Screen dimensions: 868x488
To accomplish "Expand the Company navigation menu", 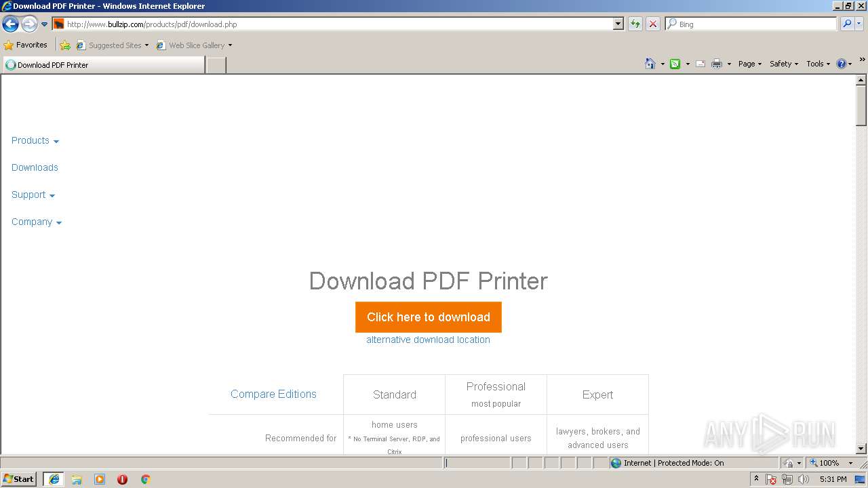I will [37, 222].
